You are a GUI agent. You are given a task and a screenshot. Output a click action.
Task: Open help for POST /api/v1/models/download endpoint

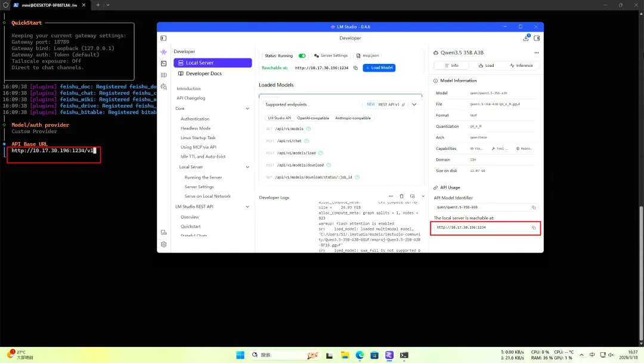[329, 165]
